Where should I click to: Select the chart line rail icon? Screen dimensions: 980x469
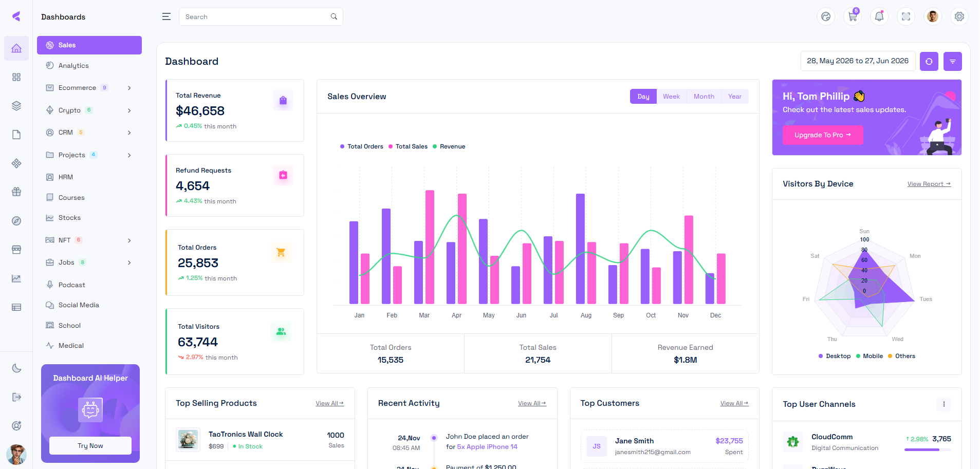(x=16, y=278)
